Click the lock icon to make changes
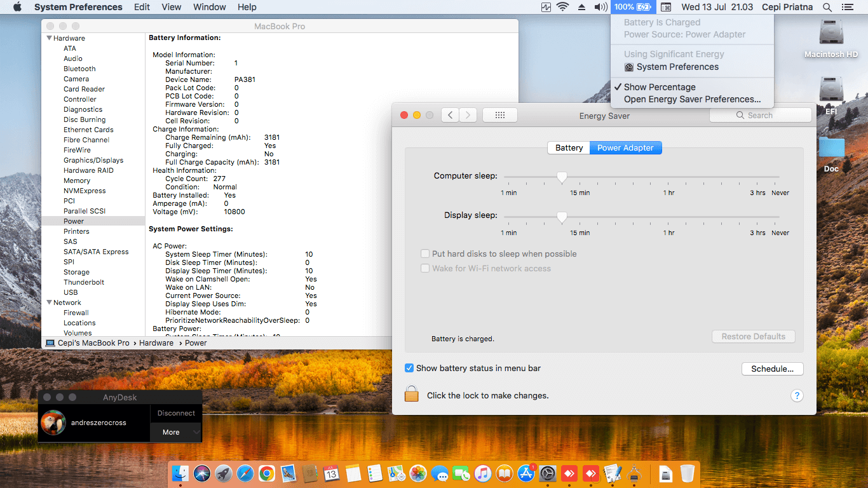Image resolution: width=868 pixels, height=488 pixels. pos(412,394)
